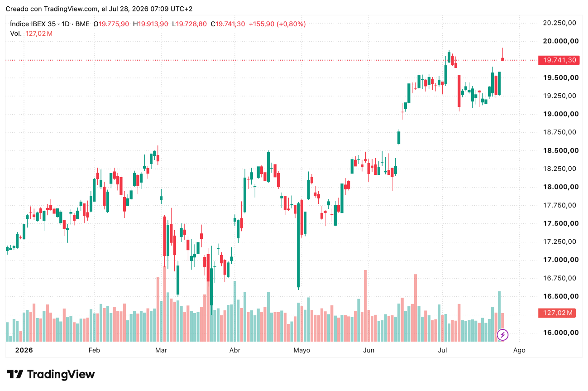Select the red current price label 19.741,30
Viewport: 588px width, 391px height.
[x=559, y=60]
